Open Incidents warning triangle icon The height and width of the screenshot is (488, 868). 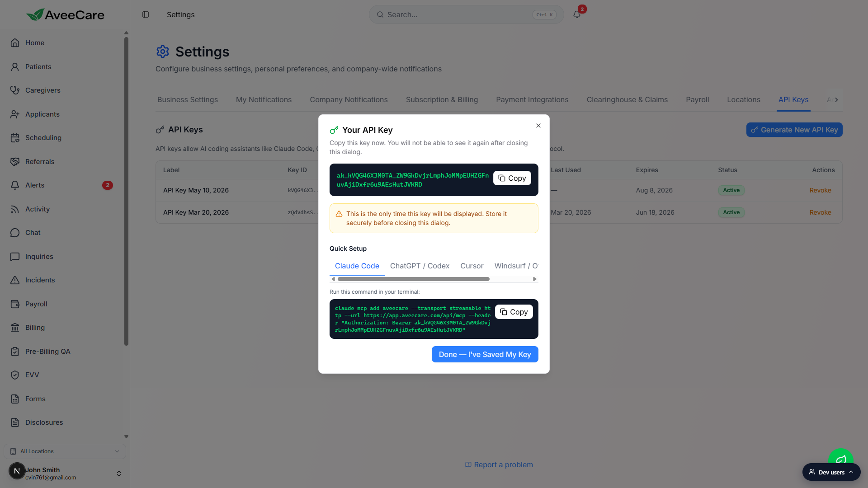click(x=15, y=280)
